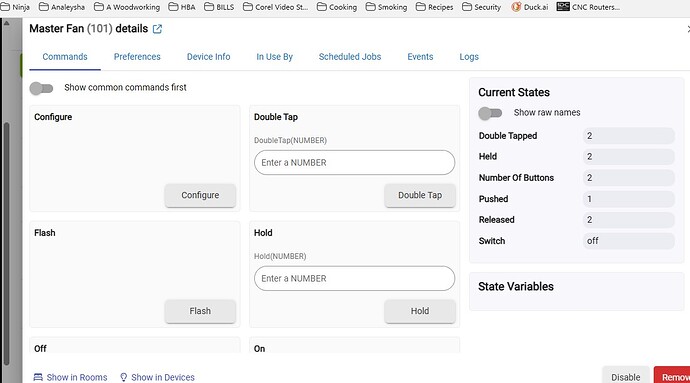Click the Configure command button

click(200, 195)
